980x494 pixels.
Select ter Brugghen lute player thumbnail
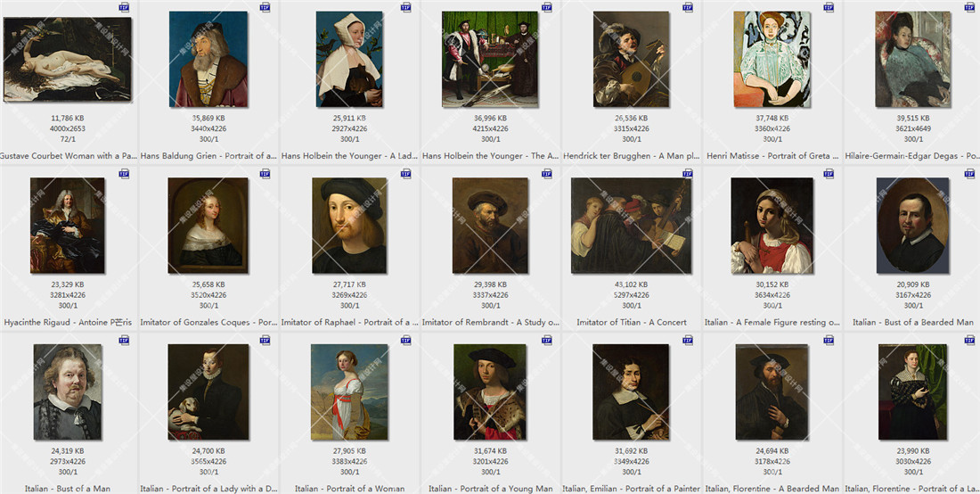[632, 59]
